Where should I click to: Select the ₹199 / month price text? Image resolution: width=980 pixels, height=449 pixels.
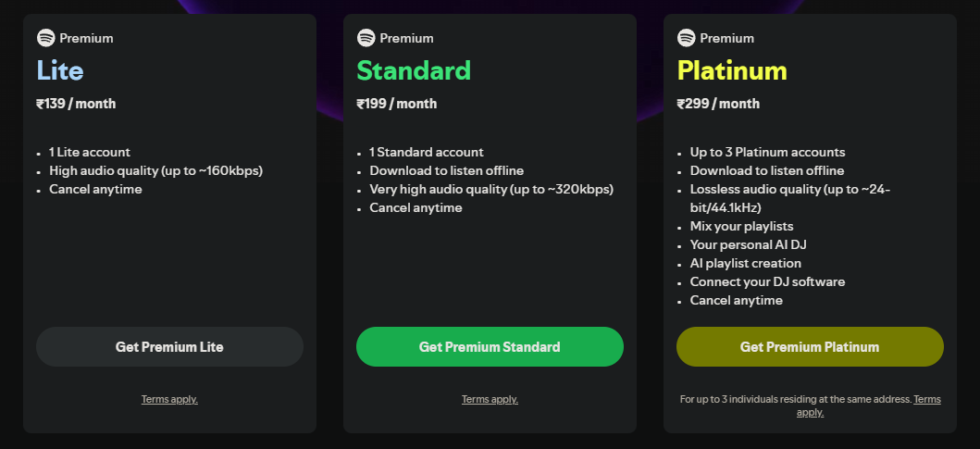(396, 104)
